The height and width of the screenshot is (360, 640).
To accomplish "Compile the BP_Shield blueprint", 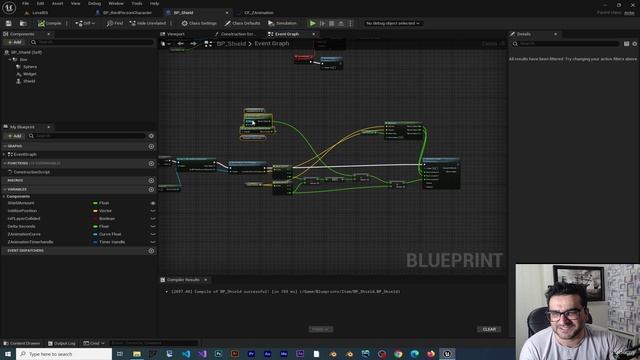I will 50,23.
